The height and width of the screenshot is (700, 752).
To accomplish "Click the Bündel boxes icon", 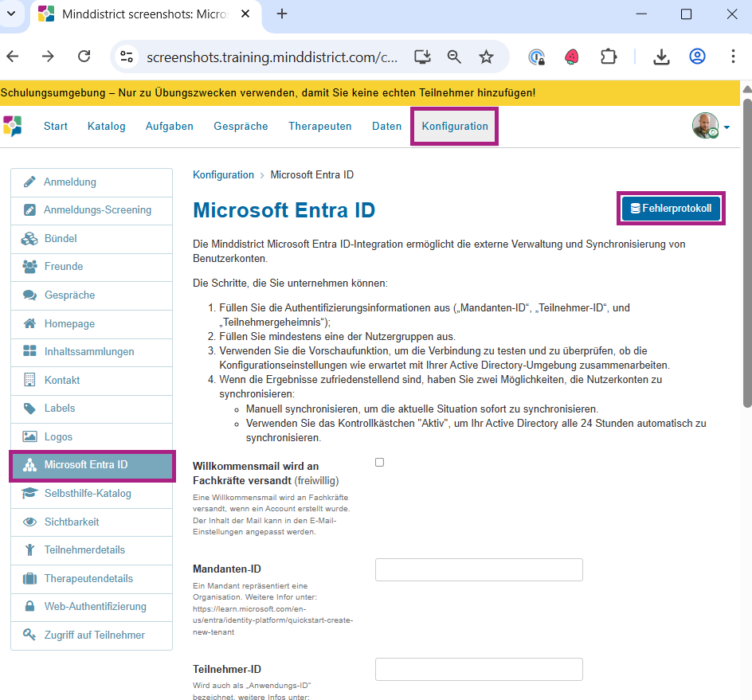I will (29, 238).
